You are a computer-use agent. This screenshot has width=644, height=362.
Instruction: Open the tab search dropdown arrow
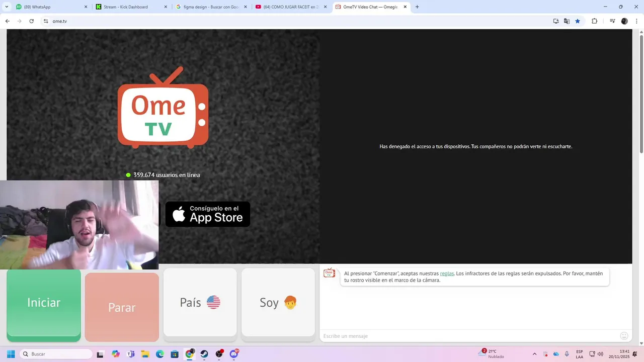7,7
